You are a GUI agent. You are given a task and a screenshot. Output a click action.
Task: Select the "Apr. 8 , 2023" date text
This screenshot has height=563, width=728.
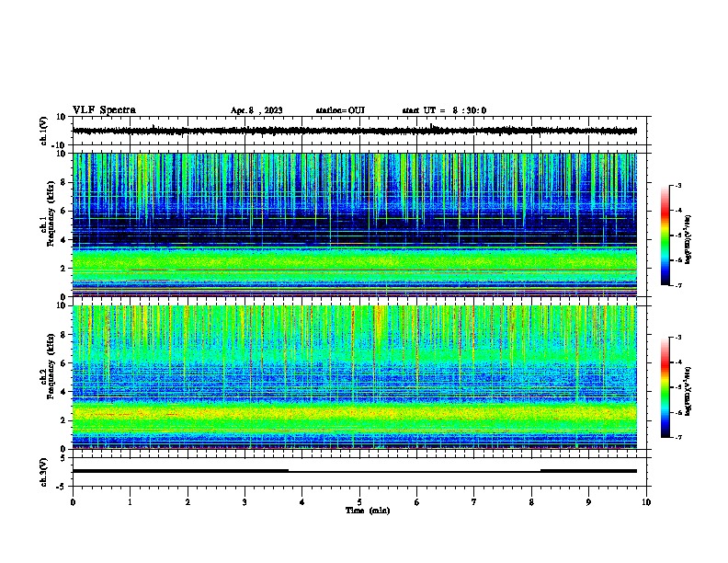click(256, 110)
